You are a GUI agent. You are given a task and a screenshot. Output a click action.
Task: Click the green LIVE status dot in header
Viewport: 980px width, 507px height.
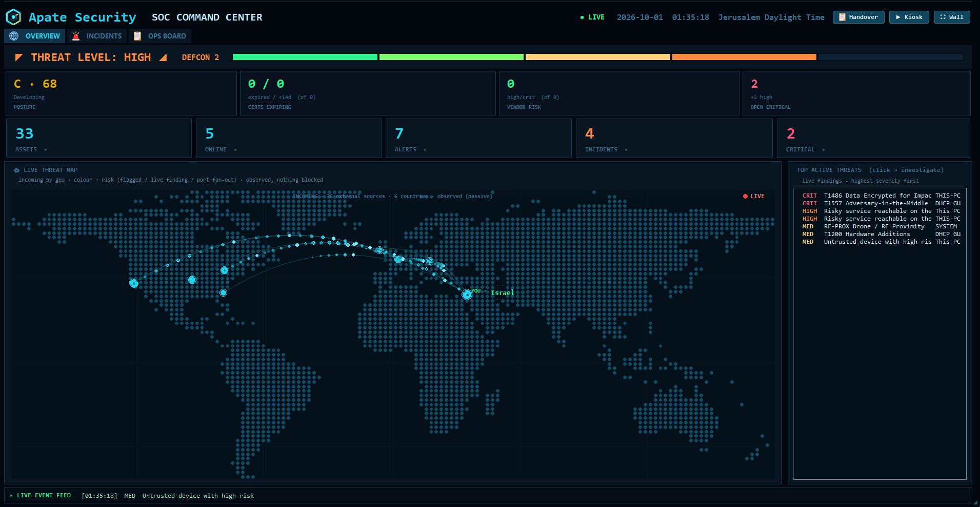582,17
